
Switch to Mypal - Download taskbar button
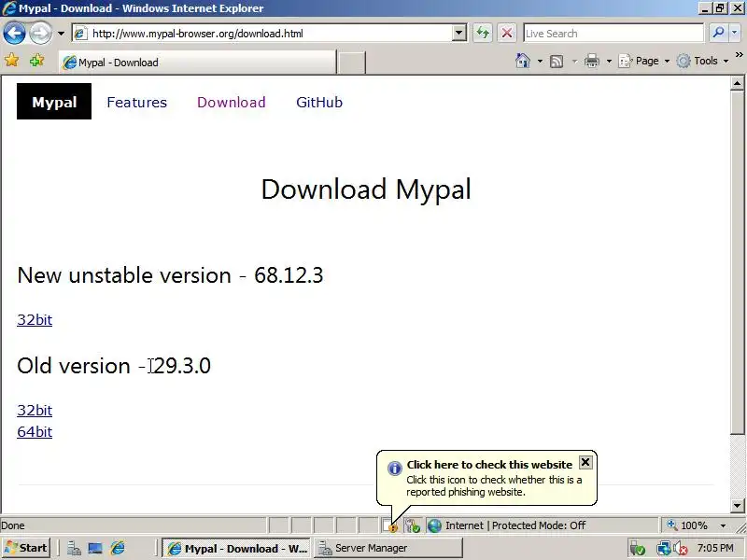pyautogui.click(x=236, y=548)
